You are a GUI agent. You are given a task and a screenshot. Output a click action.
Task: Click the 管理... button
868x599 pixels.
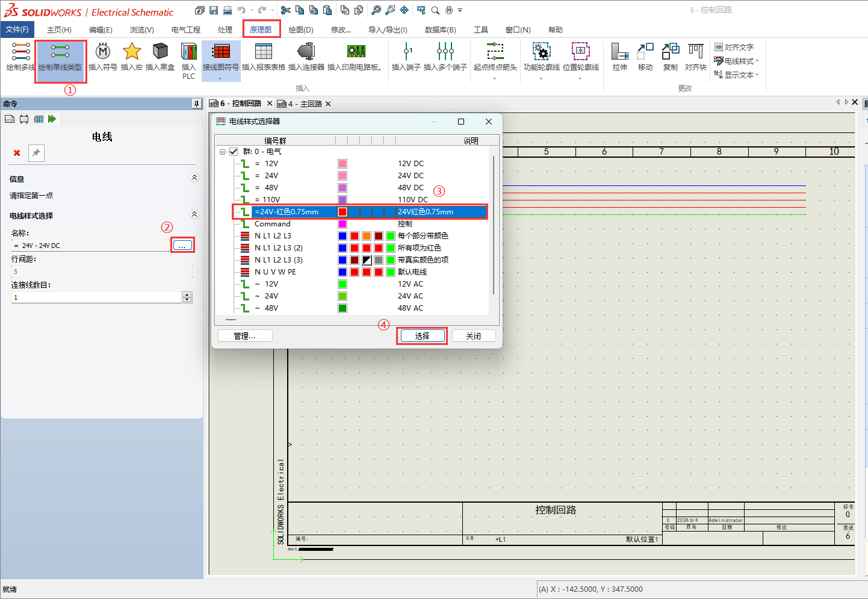click(x=244, y=336)
